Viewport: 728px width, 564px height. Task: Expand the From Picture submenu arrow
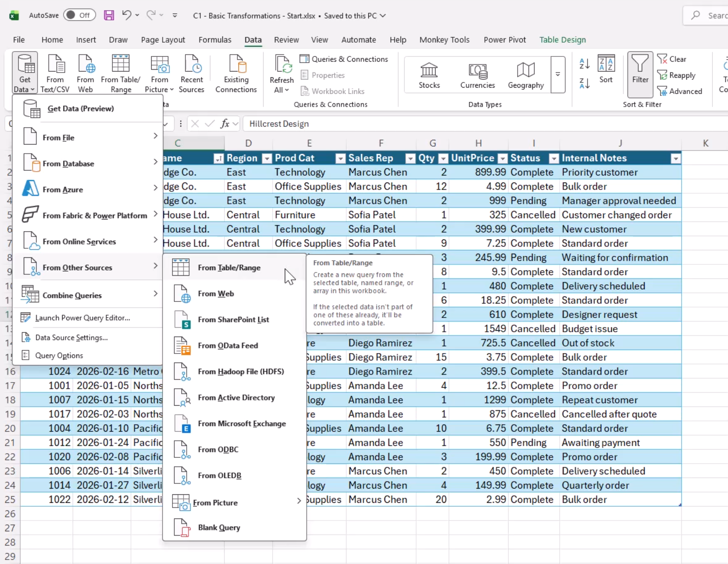[x=299, y=501]
